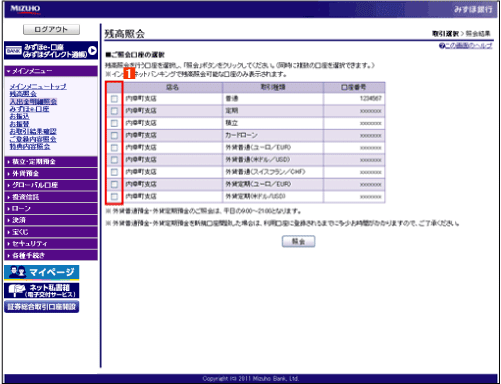Expand the 投資信託 menu
The image size is (501, 384).
point(51,197)
